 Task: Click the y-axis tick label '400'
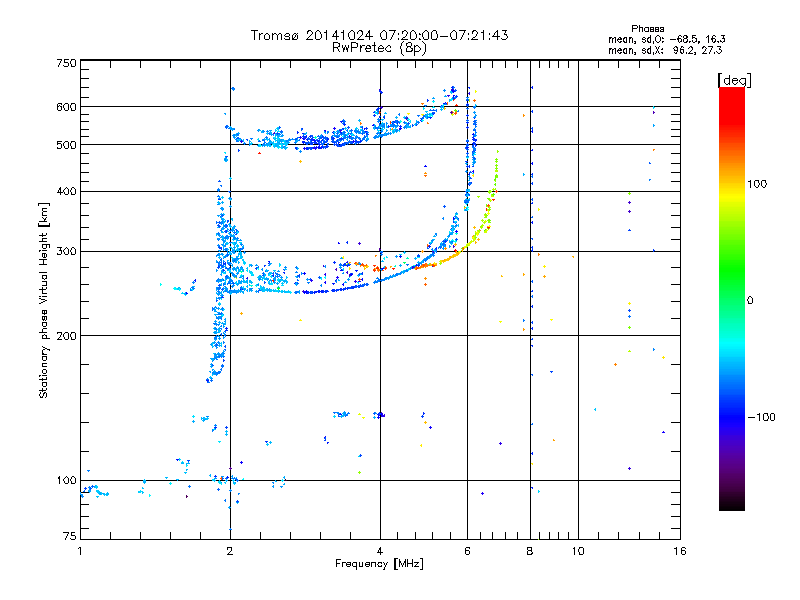point(66,192)
